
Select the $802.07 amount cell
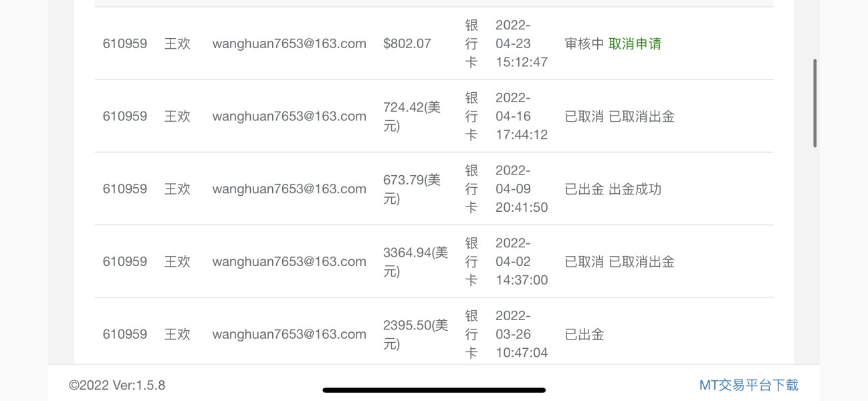(x=407, y=44)
